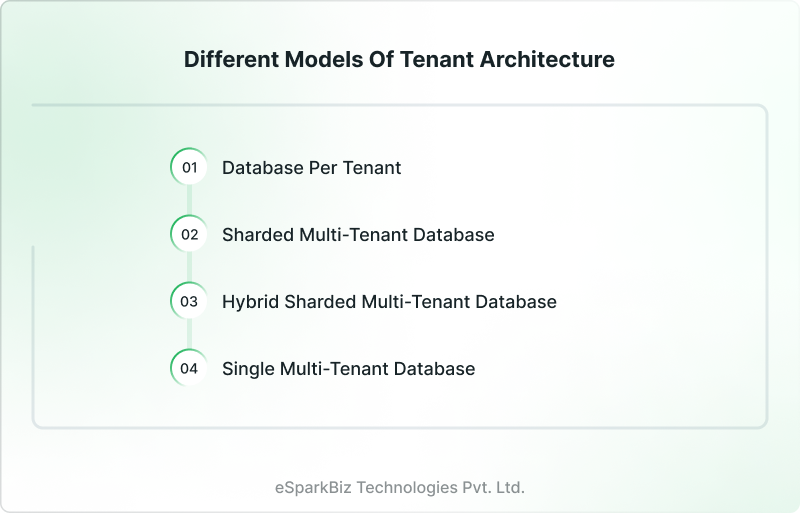800x513 pixels.
Task: Click eSparkBiz Technologies Pvt. Ltd. footer text
Action: tap(399, 488)
